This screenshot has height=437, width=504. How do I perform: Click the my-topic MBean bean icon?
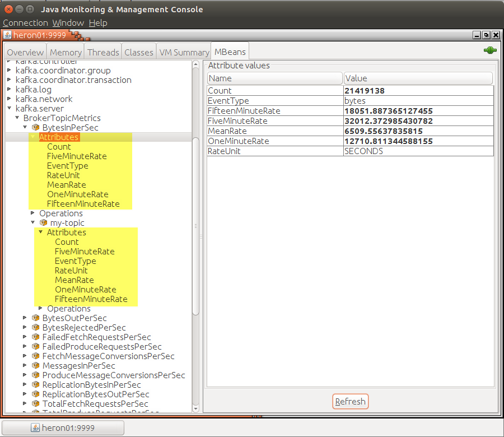[43, 222]
